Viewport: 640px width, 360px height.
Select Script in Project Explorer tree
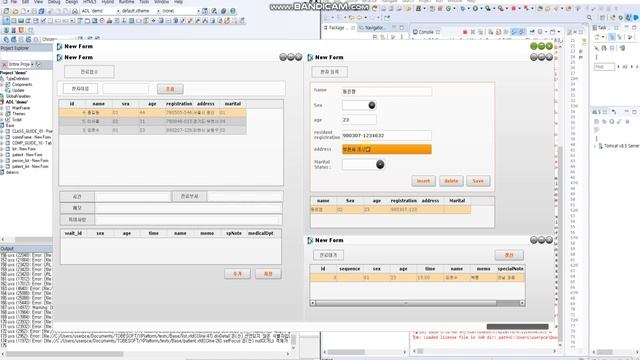point(17,120)
